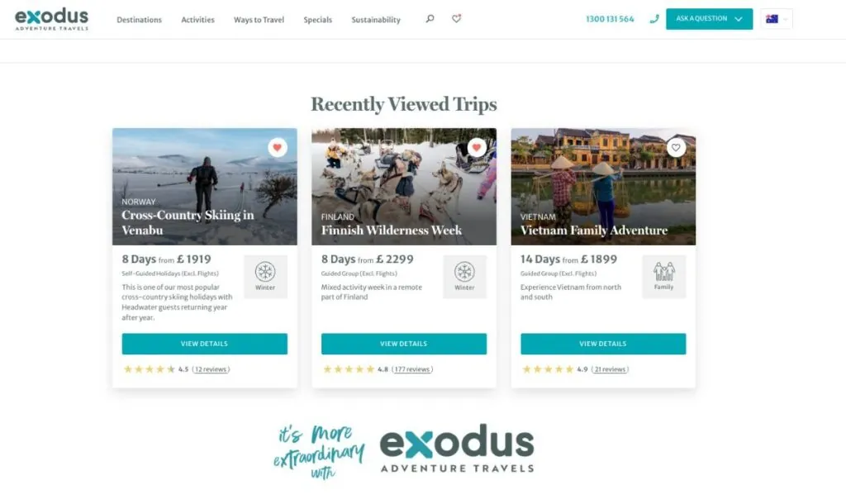Unfavorite Finnish Wilderness Week heart
The width and height of the screenshot is (846, 504).
coord(477,147)
